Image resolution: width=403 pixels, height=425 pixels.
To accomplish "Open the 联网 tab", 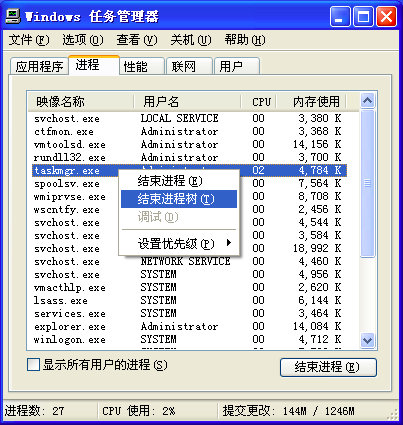I will click(x=189, y=66).
